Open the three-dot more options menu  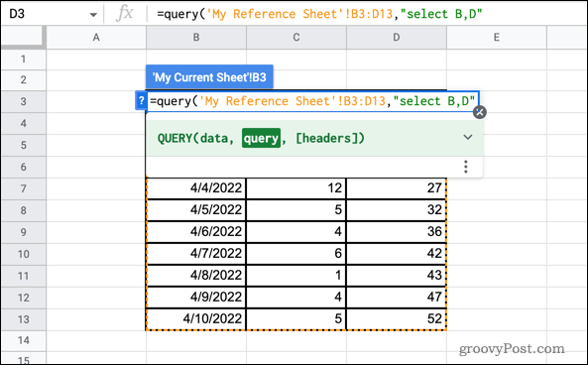click(x=466, y=167)
